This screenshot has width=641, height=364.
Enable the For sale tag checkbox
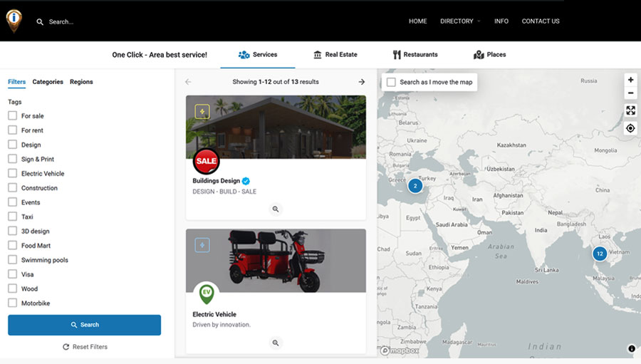[13, 115]
